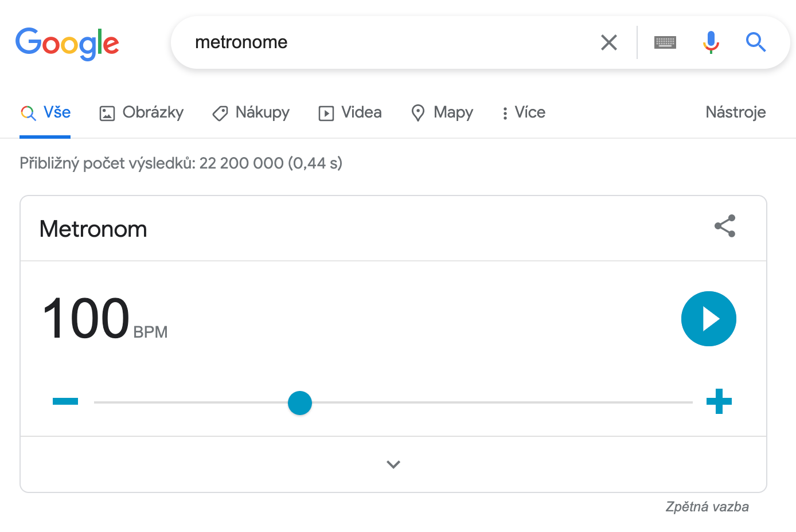Open the on-screen keyboard input tool
The image size is (796, 532).
pyautogui.click(x=665, y=42)
